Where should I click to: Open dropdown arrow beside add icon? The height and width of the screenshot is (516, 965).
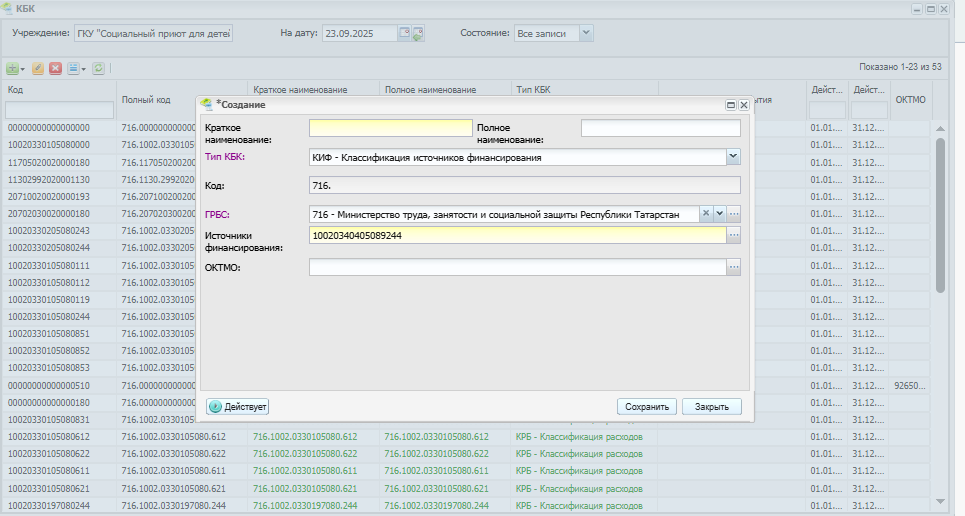(23, 69)
